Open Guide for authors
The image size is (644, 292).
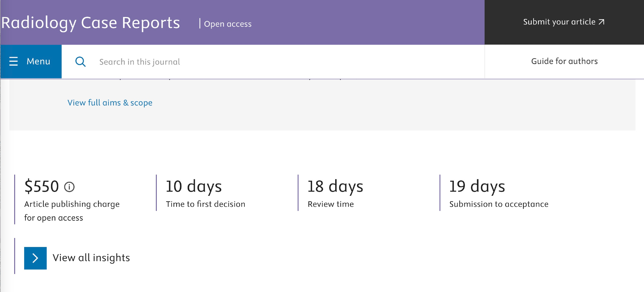564,61
